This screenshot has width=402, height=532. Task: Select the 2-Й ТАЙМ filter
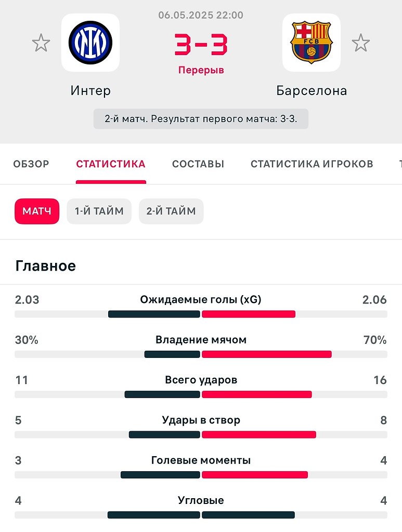171,211
